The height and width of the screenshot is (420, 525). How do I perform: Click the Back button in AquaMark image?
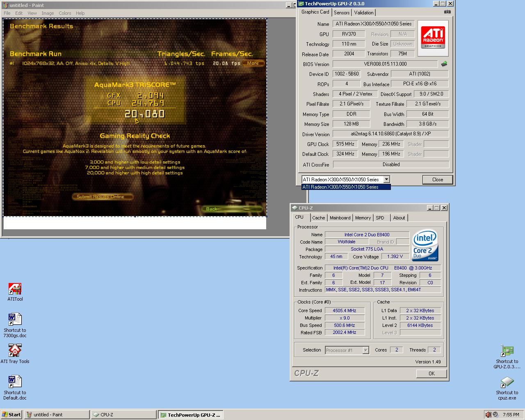233,209
